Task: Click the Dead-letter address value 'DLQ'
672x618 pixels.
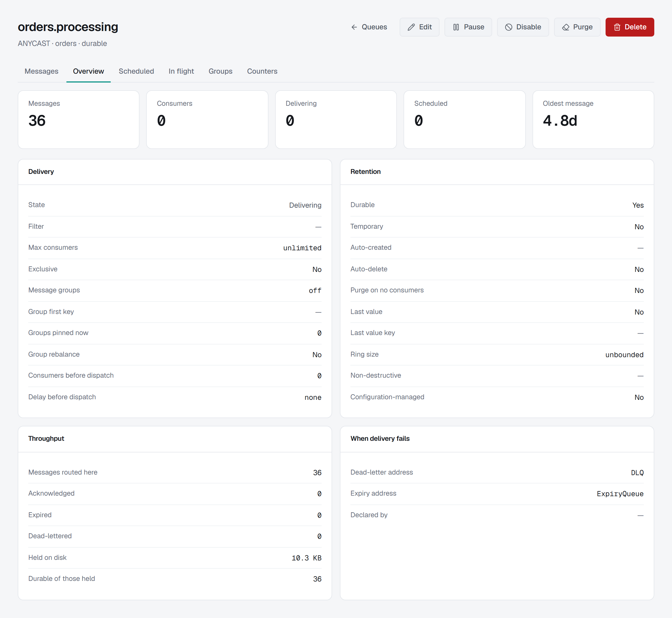Action: 637,473
